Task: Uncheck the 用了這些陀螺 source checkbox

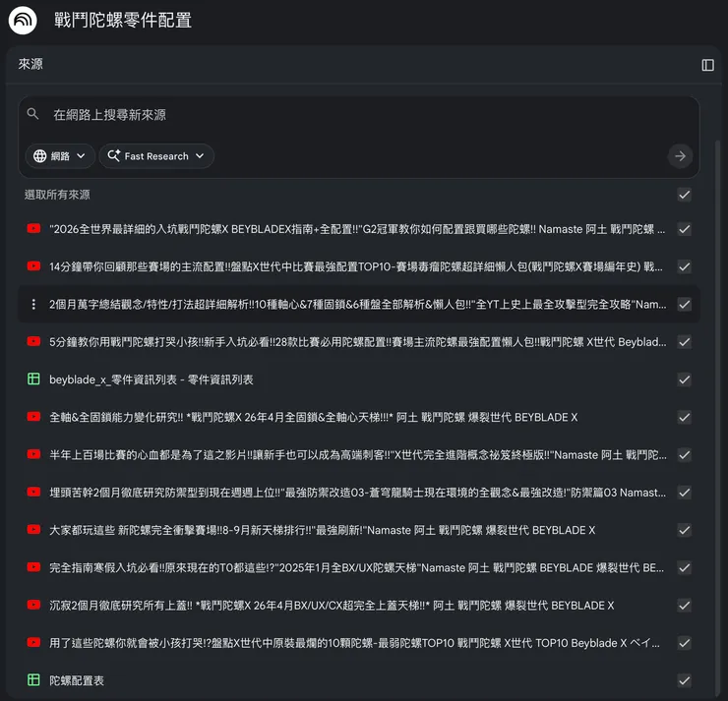Action: (x=684, y=643)
